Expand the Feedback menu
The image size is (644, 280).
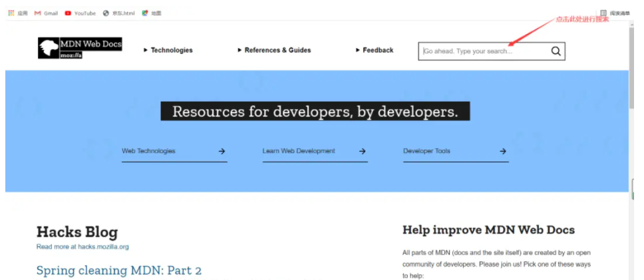pos(375,50)
